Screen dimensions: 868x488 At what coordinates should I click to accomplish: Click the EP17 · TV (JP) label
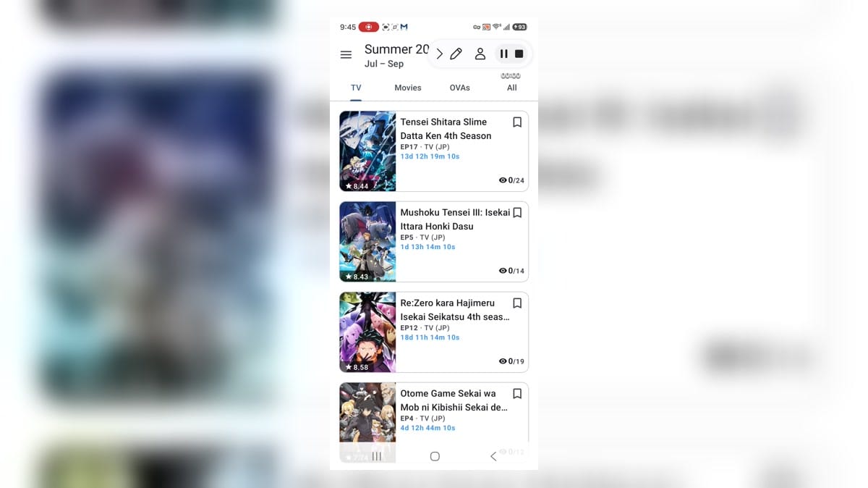tap(425, 147)
